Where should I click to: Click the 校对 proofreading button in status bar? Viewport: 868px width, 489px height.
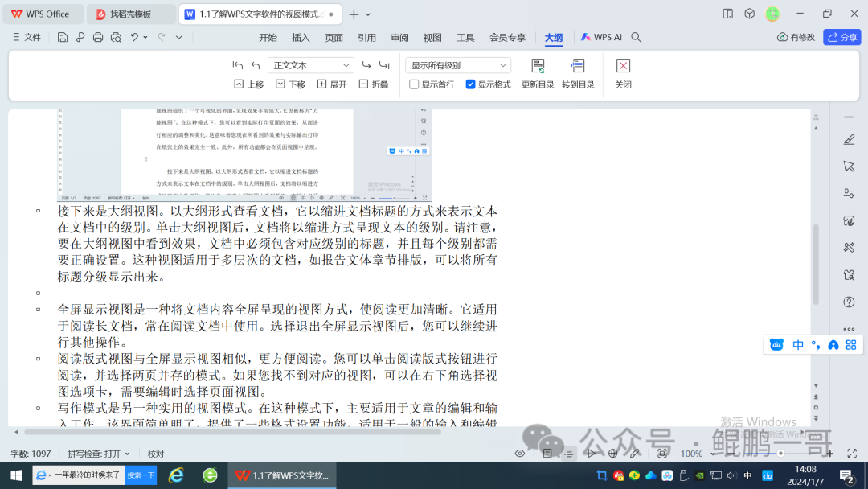[x=156, y=454]
